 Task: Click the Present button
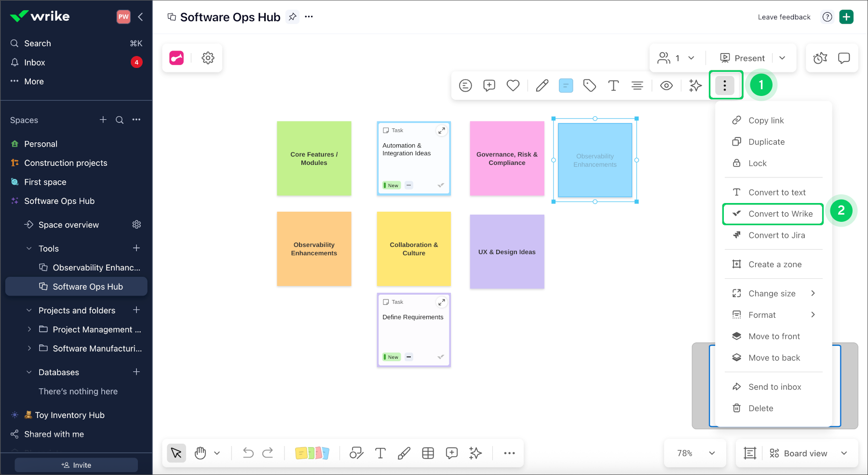point(742,58)
